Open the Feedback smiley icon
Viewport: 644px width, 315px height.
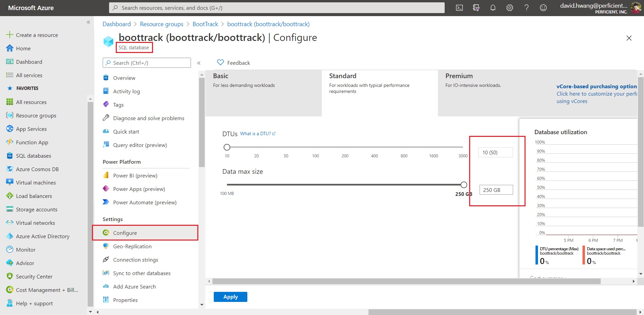point(543,8)
